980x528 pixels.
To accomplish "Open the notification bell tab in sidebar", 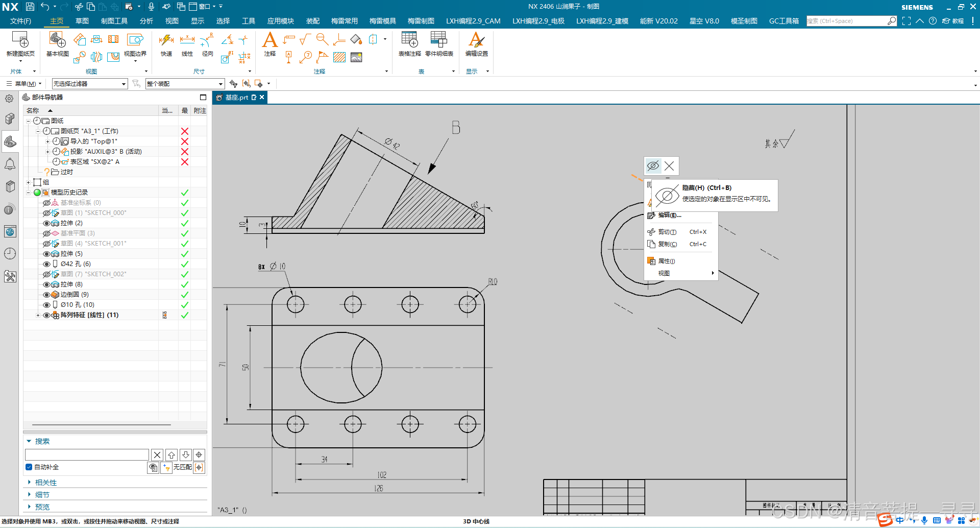I will pyautogui.click(x=10, y=164).
